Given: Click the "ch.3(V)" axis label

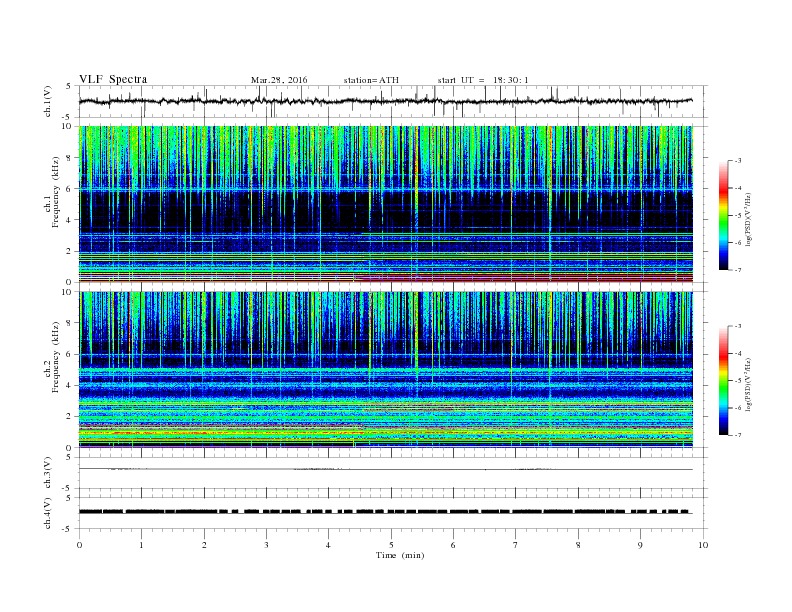Looking at the screenshot, I should (48, 473).
